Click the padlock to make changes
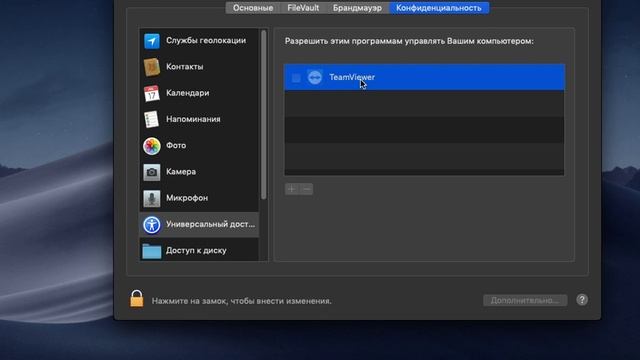 coord(137,299)
